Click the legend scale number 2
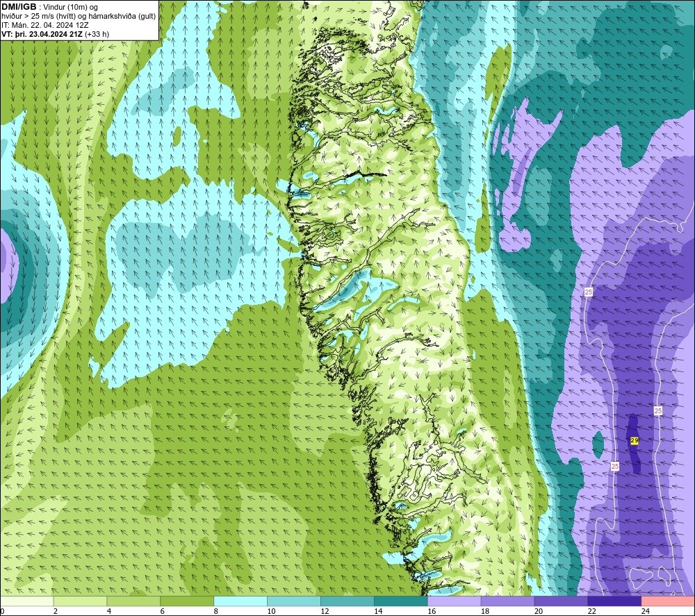 (x=56, y=611)
